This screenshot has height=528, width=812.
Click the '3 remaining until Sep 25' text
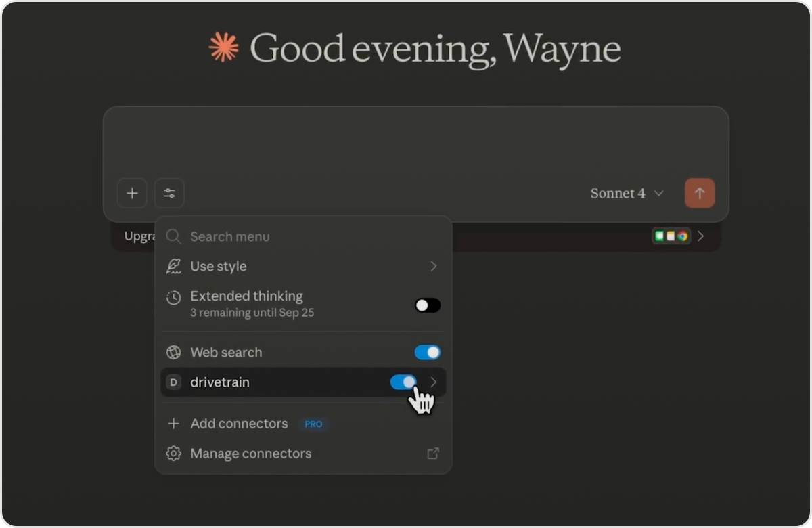pos(252,313)
